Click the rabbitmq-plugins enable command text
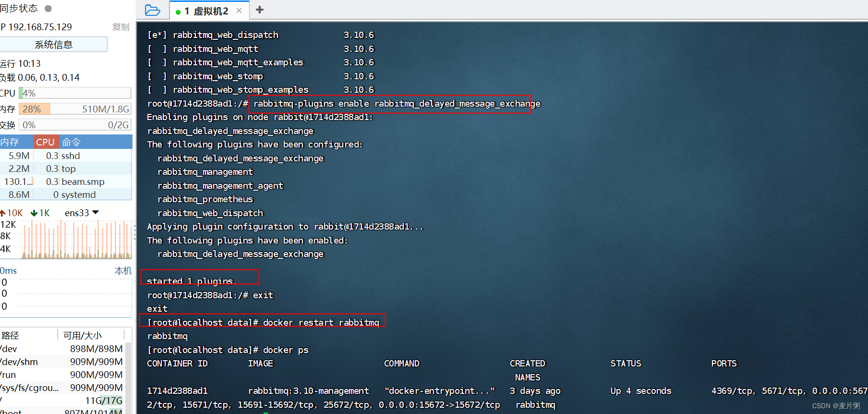 tap(397, 104)
